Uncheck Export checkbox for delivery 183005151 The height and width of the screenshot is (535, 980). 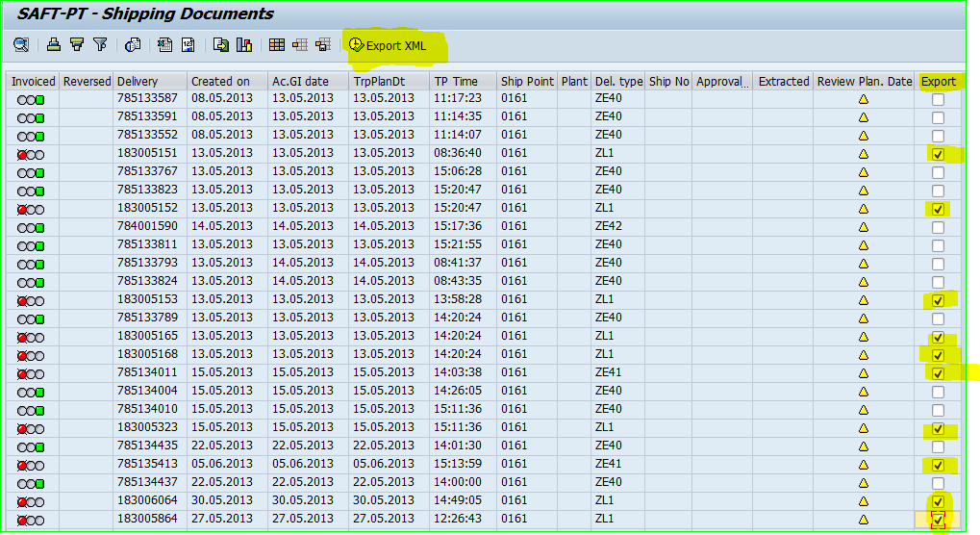click(x=938, y=154)
